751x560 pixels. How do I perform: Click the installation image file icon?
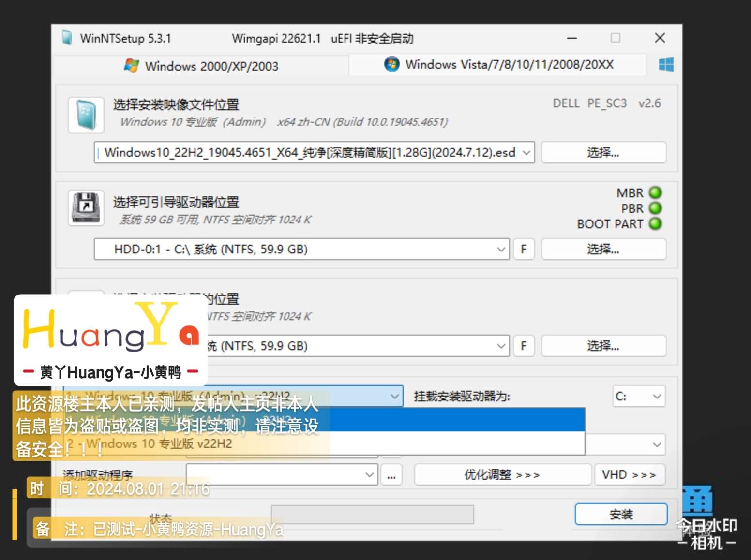(86, 115)
